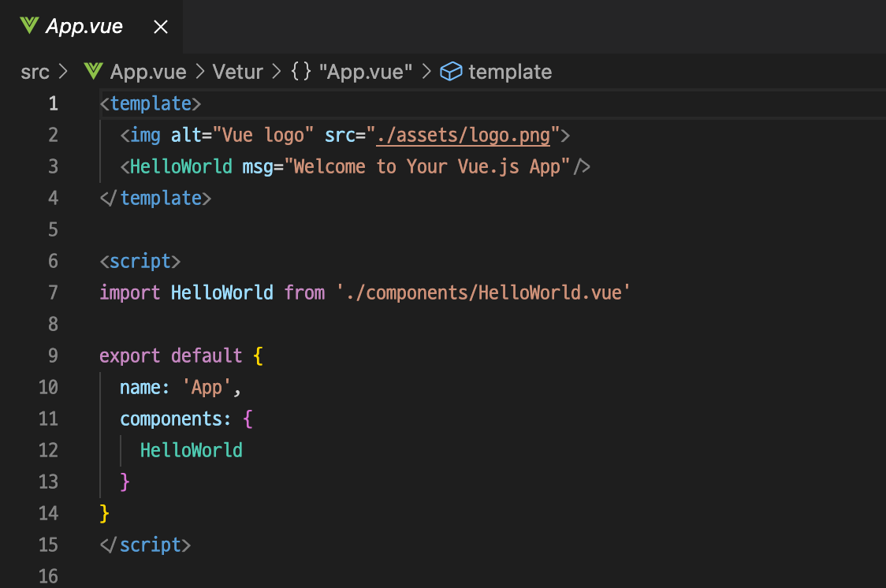This screenshot has height=588, width=886.
Task: Open the src breadcrumb folder
Action: pyautogui.click(x=35, y=72)
